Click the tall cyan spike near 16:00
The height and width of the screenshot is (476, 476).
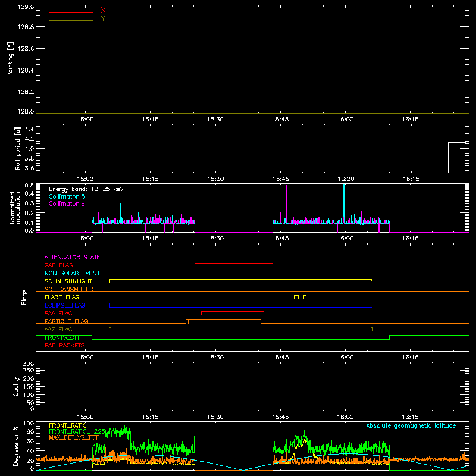pyautogui.click(x=344, y=203)
